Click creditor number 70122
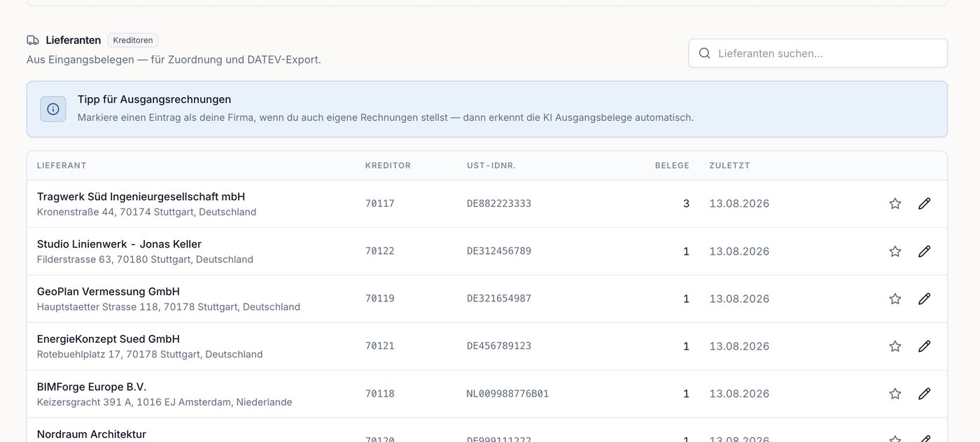 pyautogui.click(x=380, y=251)
